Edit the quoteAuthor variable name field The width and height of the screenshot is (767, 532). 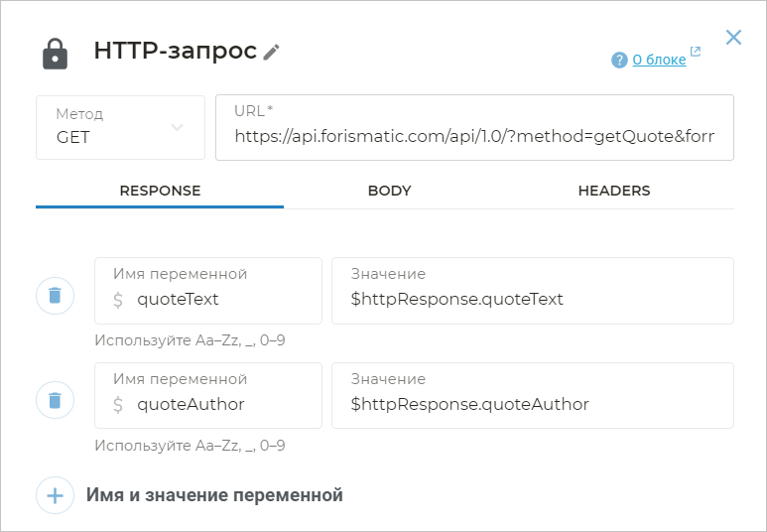[x=220, y=404]
